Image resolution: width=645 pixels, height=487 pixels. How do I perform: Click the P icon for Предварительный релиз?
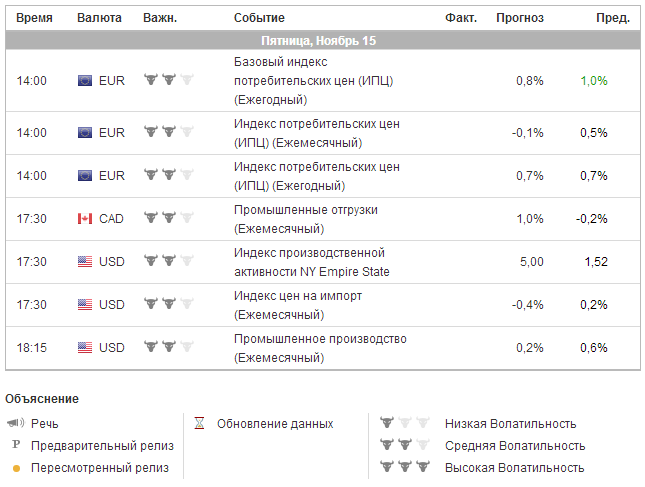(x=15, y=445)
